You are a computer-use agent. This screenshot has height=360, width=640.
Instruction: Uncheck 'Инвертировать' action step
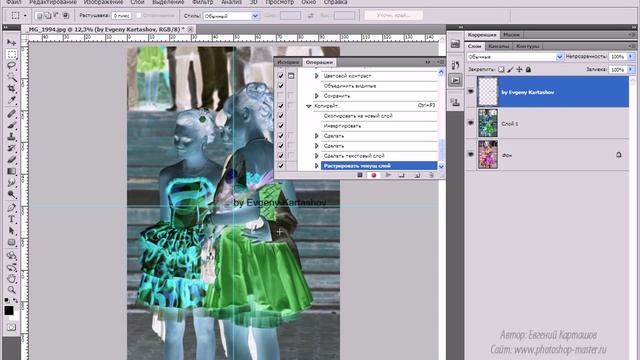(x=280, y=126)
